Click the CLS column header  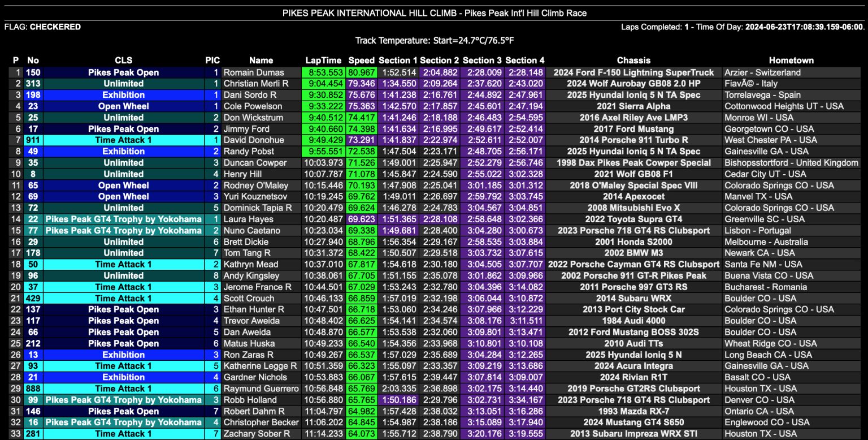[x=123, y=61]
